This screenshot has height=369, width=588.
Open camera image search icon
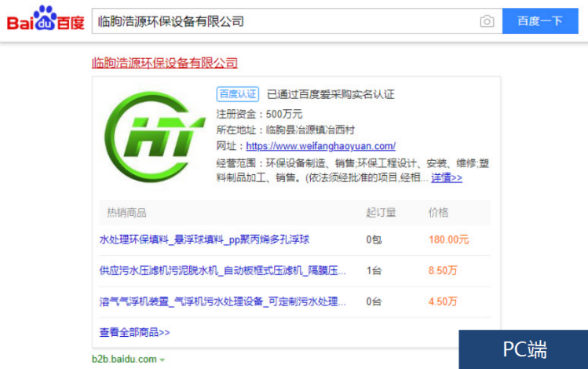(x=487, y=21)
